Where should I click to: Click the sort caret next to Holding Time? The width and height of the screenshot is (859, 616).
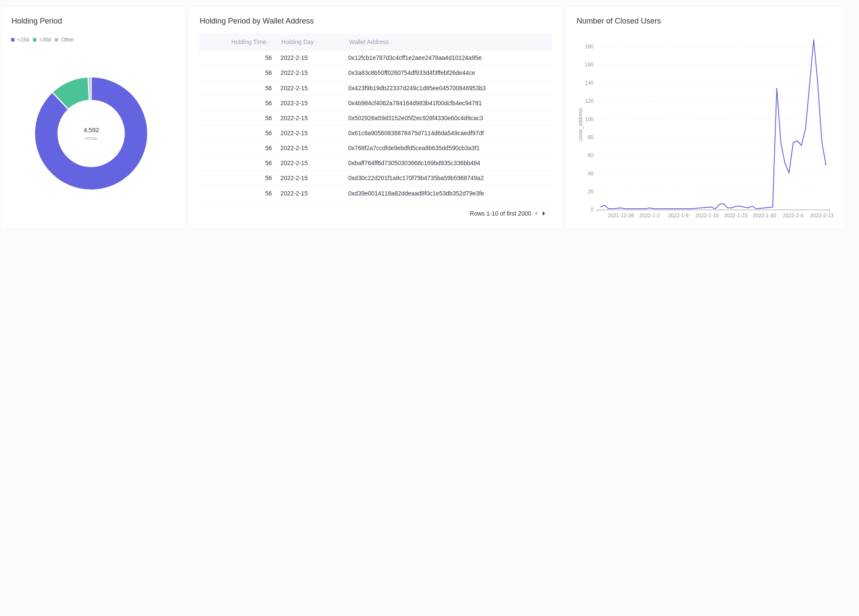(269, 42)
